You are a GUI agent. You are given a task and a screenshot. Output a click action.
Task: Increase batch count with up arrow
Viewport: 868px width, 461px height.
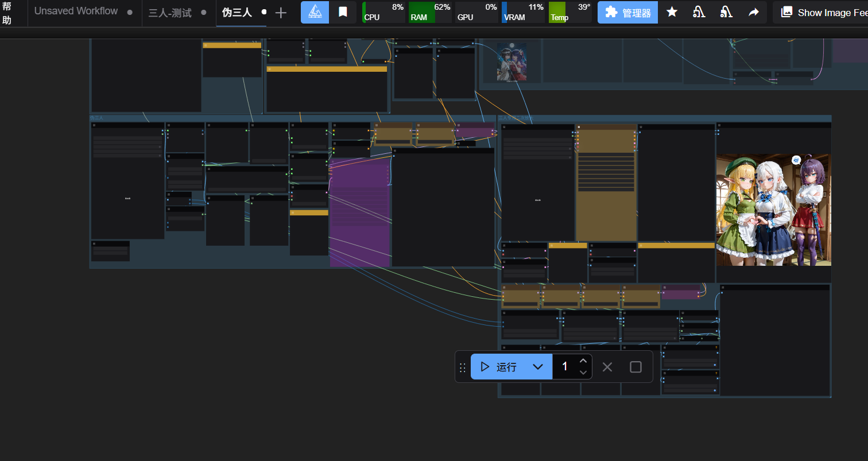coord(583,361)
